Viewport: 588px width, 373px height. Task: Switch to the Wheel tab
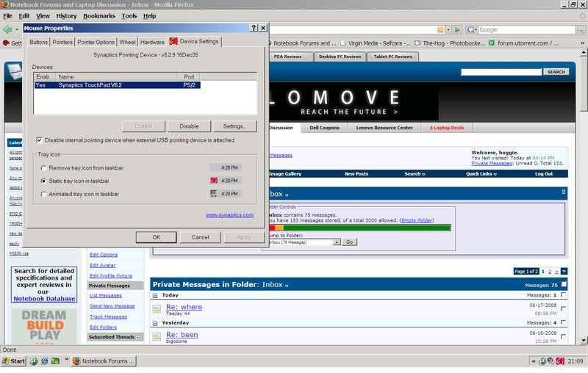(x=127, y=42)
